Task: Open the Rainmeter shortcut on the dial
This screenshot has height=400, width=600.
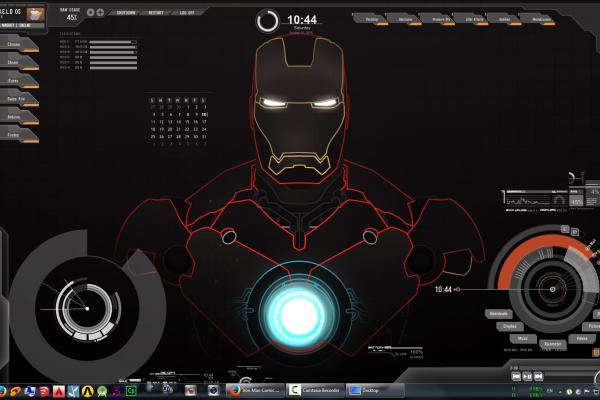Action: [551, 344]
